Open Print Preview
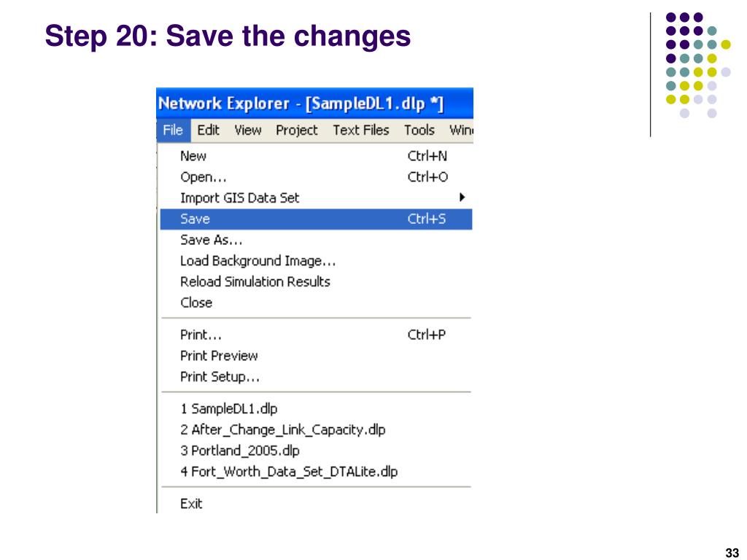The width and height of the screenshot is (747, 560). (316, 356)
